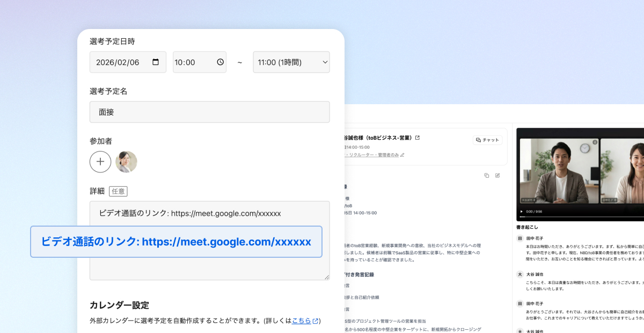Edit visibility with the pencil icon
The width and height of the screenshot is (644, 333).
(x=402, y=155)
